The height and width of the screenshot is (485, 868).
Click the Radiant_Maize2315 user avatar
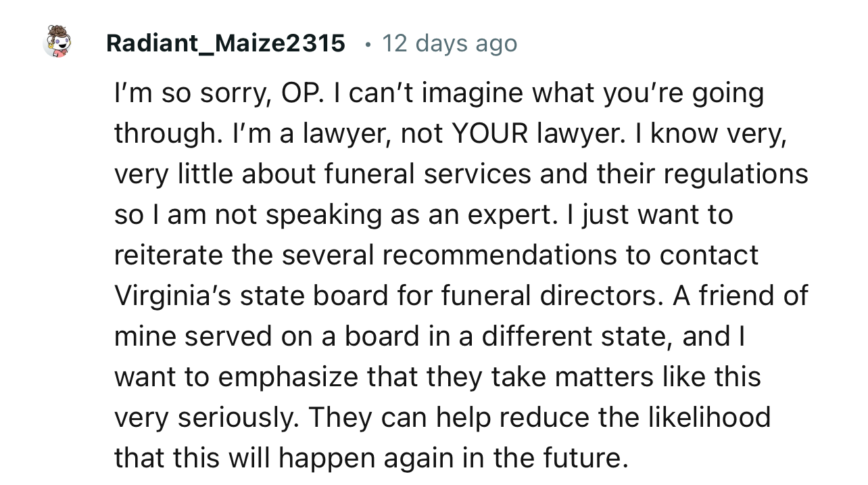tap(57, 41)
